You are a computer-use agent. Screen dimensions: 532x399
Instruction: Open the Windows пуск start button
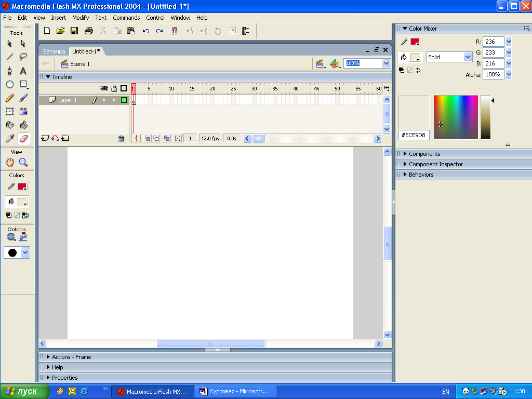click(24, 391)
